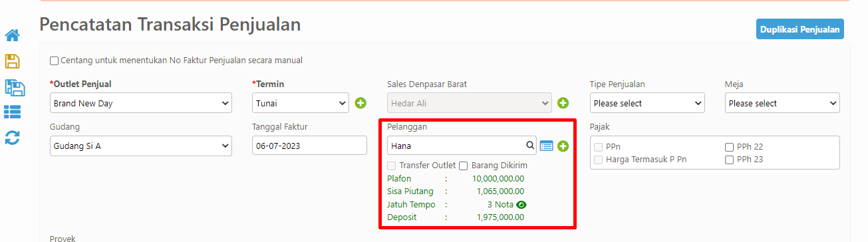Add new sales person with plus icon

pyautogui.click(x=563, y=103)
